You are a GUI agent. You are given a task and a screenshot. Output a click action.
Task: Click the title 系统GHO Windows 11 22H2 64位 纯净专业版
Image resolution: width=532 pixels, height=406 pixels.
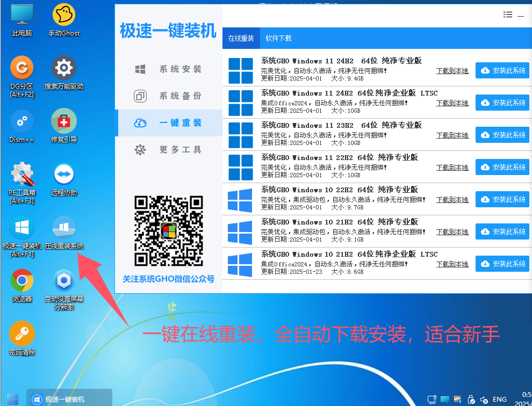tap(340, 157)
